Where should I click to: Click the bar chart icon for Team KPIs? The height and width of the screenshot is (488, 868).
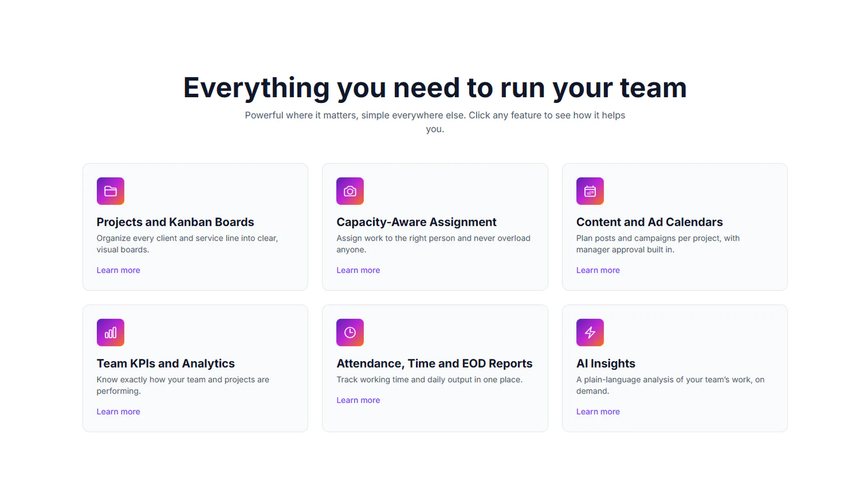coord(110,333)
